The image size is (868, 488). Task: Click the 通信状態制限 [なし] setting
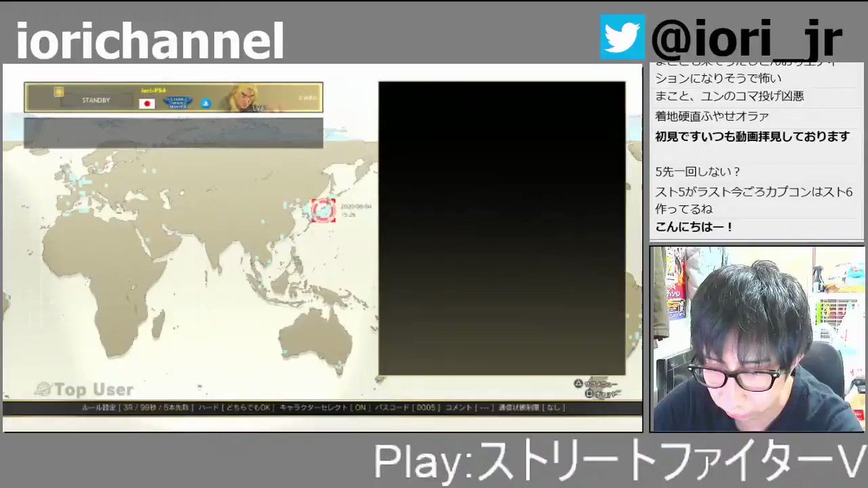coord(532,408)
